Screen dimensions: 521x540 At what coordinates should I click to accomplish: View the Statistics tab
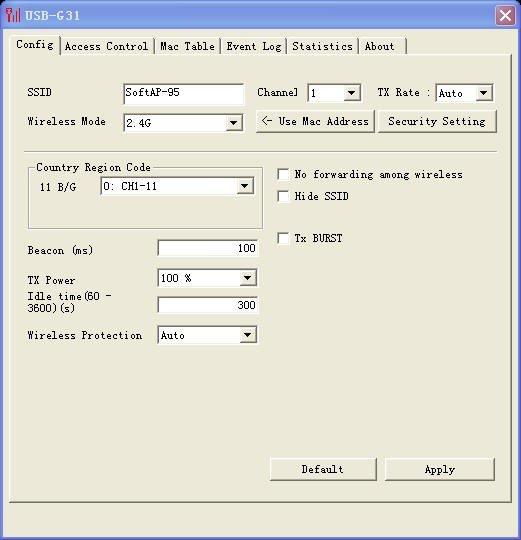(322, 46)
